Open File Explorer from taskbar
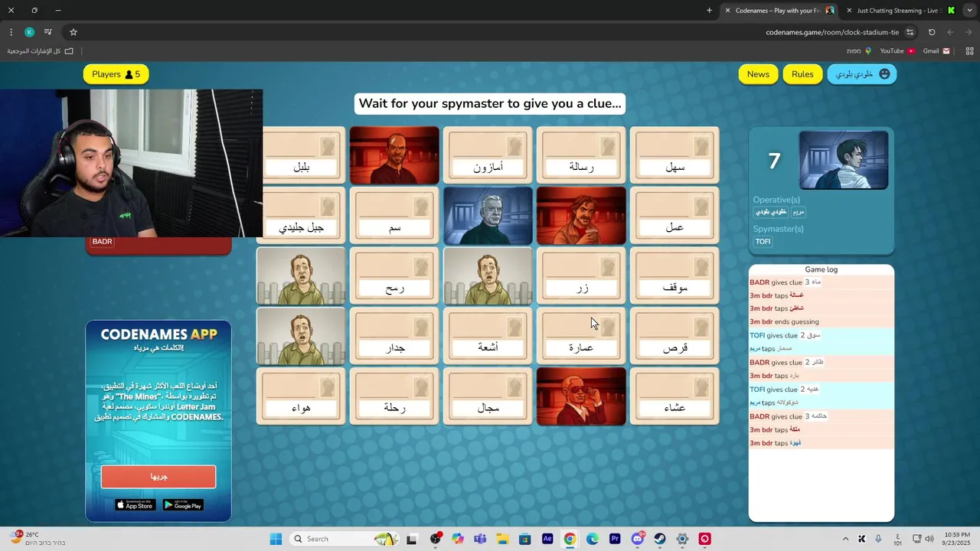 coord(502,539)
